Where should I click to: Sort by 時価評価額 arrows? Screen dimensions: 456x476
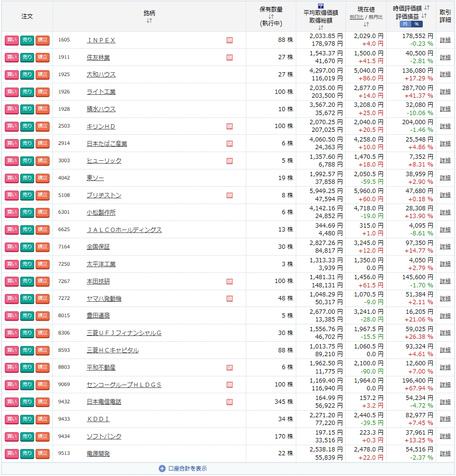point(427,8)
